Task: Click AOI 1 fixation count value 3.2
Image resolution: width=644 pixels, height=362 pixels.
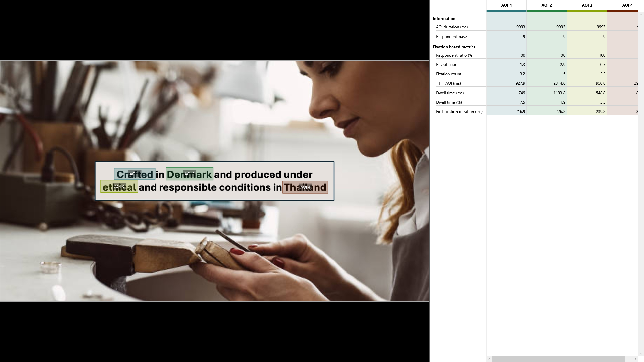Action: pos(522,74)
